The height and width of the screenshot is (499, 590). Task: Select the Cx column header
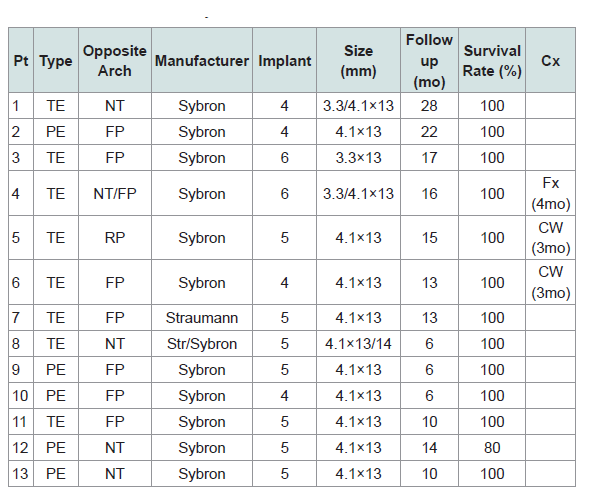[550, 60]
